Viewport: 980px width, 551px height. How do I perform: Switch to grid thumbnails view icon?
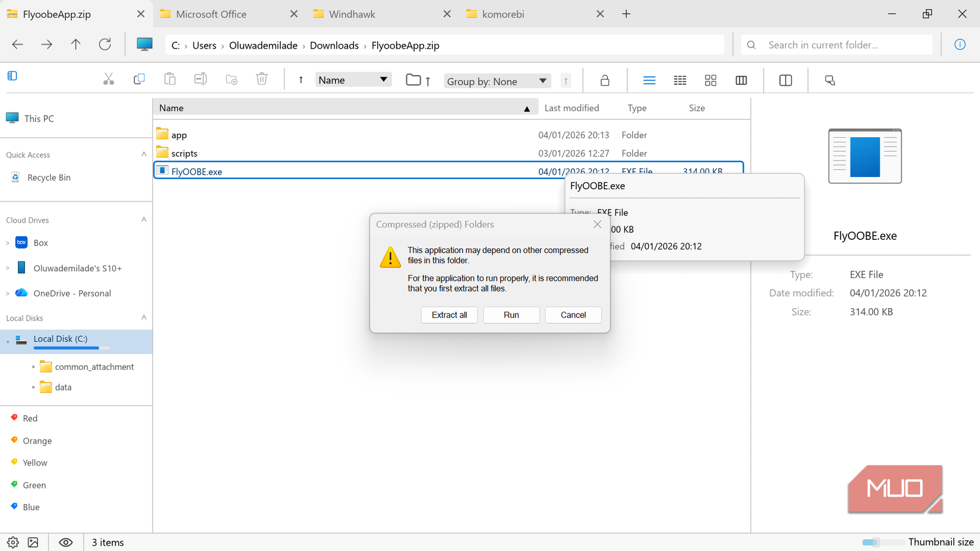coord(710,80)
